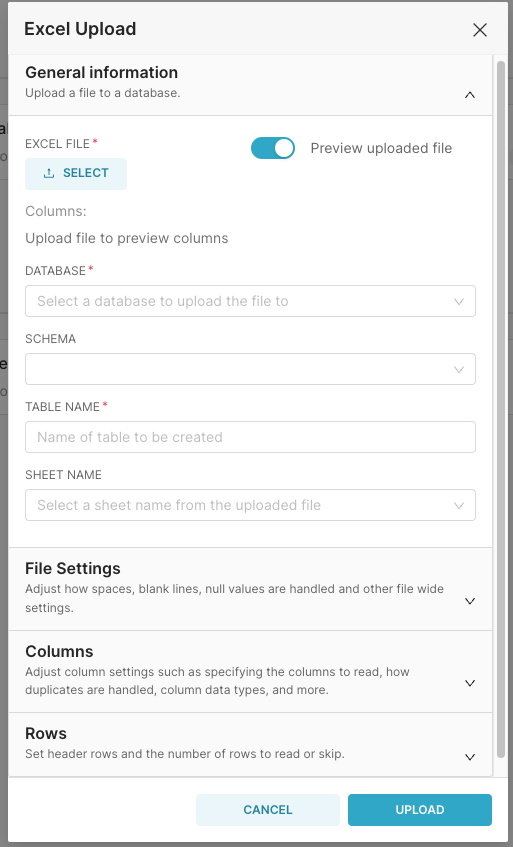Open the Database dropdown
Screen dimensions: 513x847
click(x=250, y=301)
